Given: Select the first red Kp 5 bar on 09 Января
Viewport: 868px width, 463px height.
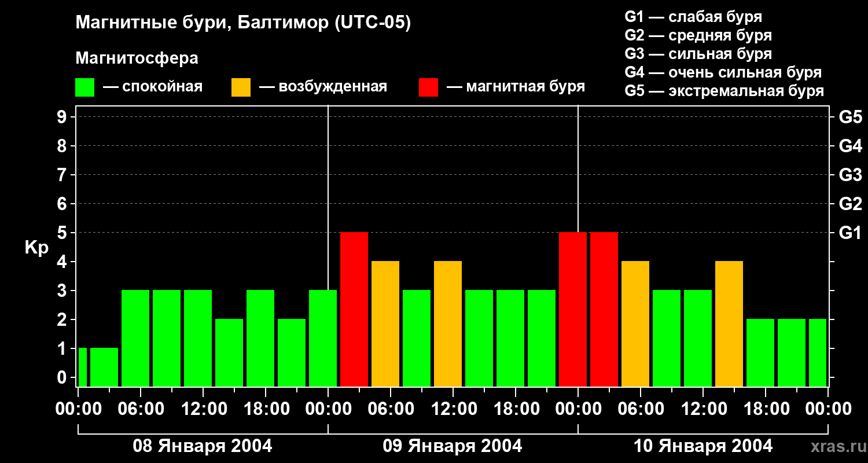Looking at the screenshot, I should [x=354, y=310].
